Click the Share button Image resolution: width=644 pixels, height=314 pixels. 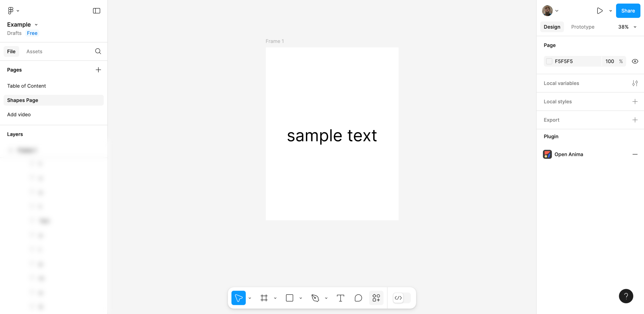(628, 11)
